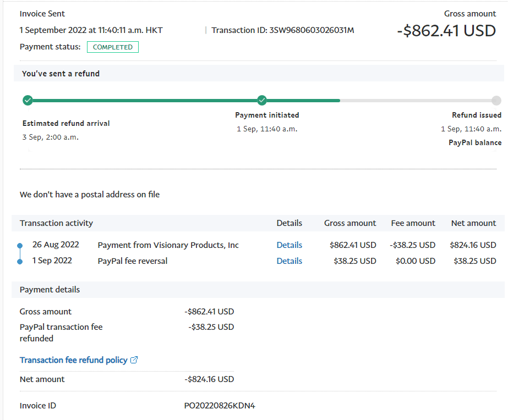Click the Invoice ID value PO20220826KDN4
This screenshot has width=508, height=420.
coord(220,406)
